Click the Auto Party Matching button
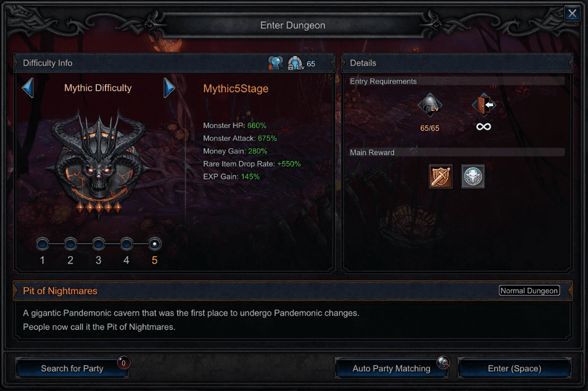This screenshot has width=588, height=391. pos(391,369)
